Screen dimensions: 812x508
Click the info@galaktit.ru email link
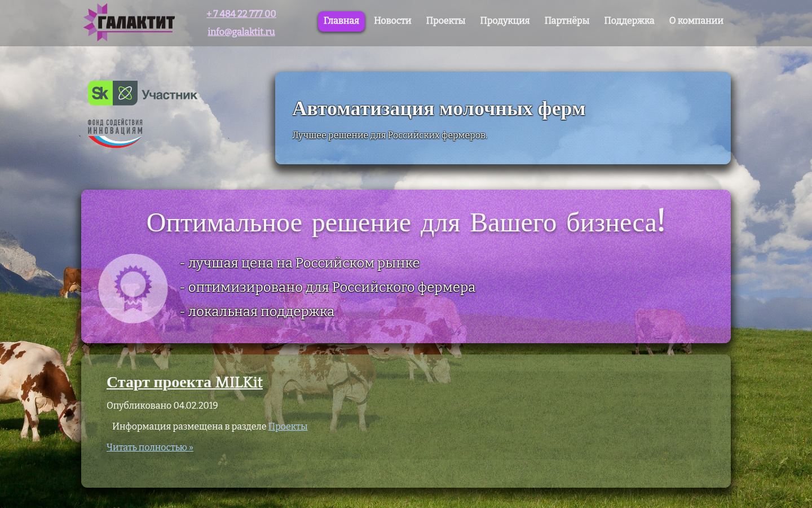241,32
